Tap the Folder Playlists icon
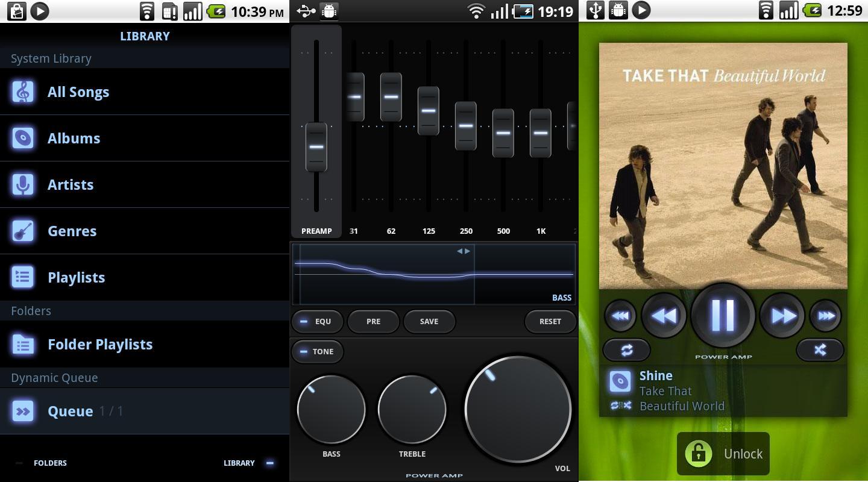Image resolution: width=868 pixels, height=482 pixels. pyautogui.click(x=23, y=344)
